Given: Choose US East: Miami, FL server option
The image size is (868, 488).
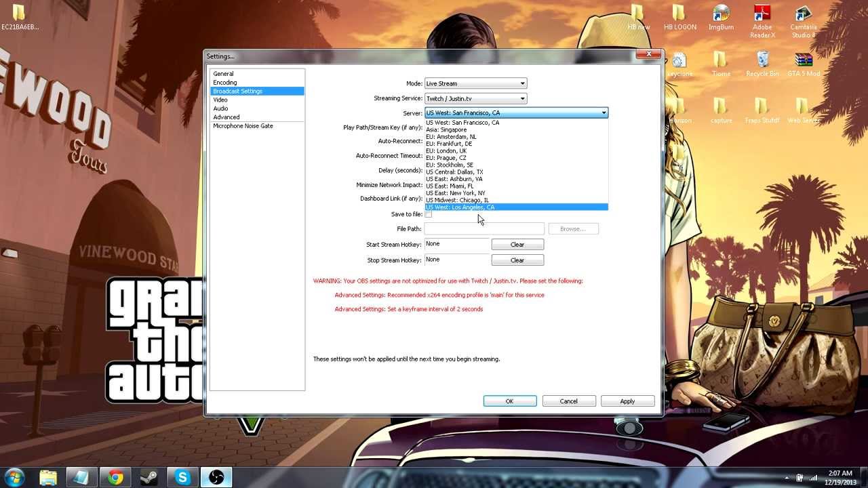Looking at the screenshot, I should (x=516, y=186).
